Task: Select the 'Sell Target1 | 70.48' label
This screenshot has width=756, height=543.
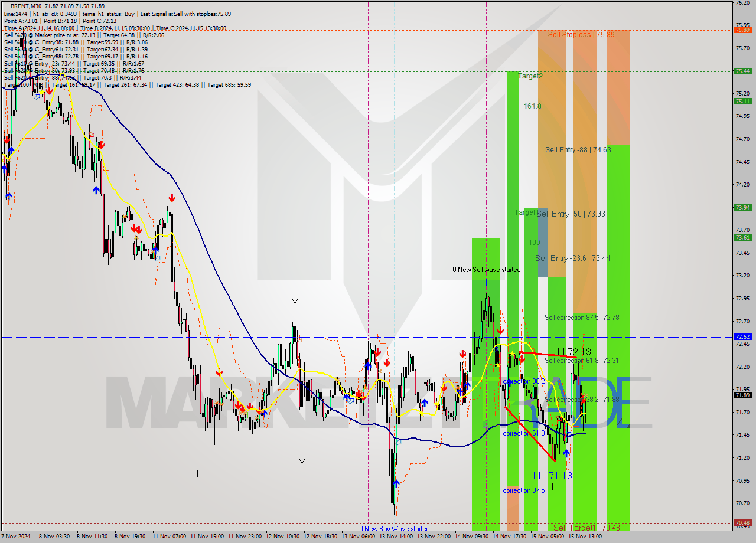Action: 587,528
